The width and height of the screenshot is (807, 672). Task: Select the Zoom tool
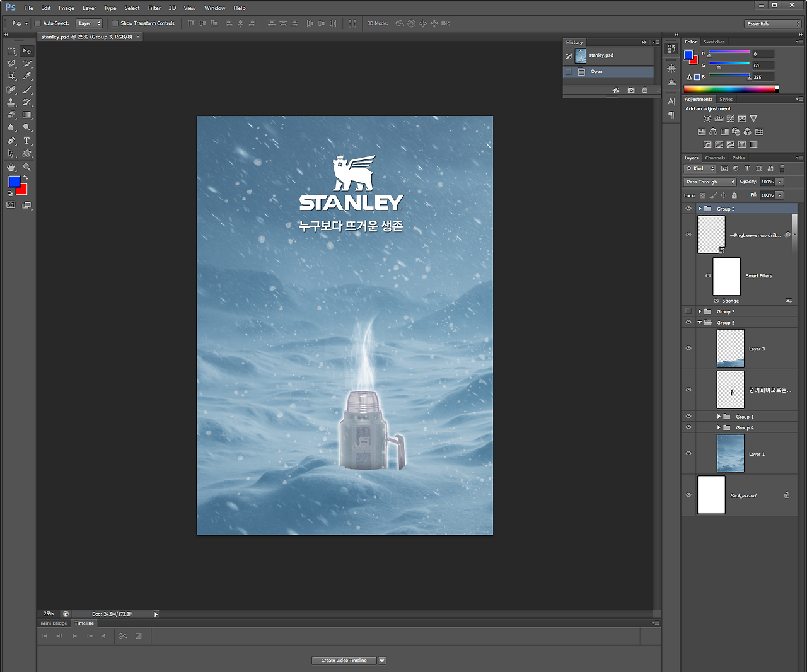(x=26, y=167)
